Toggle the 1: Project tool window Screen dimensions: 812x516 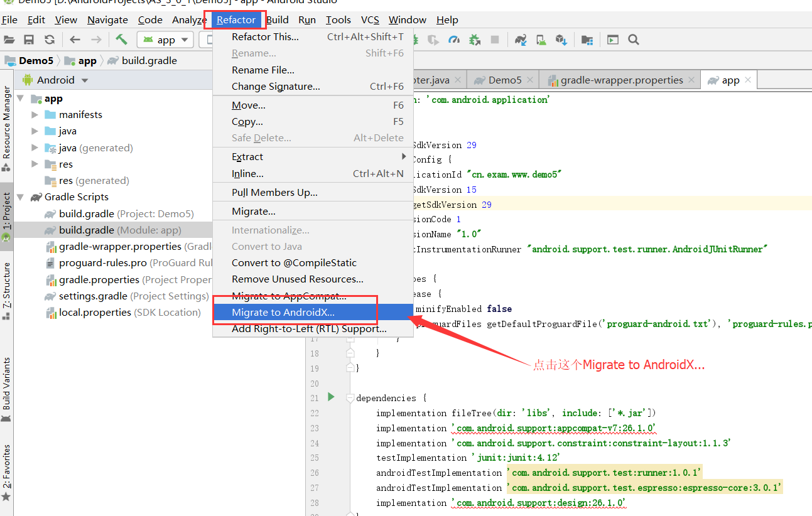click(x=6, y=217)
